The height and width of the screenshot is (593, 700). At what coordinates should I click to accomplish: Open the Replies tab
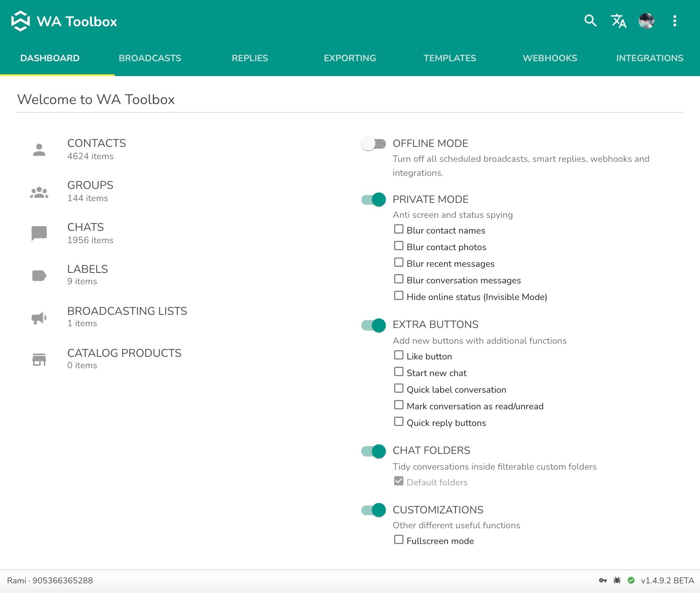click(250, 58)
